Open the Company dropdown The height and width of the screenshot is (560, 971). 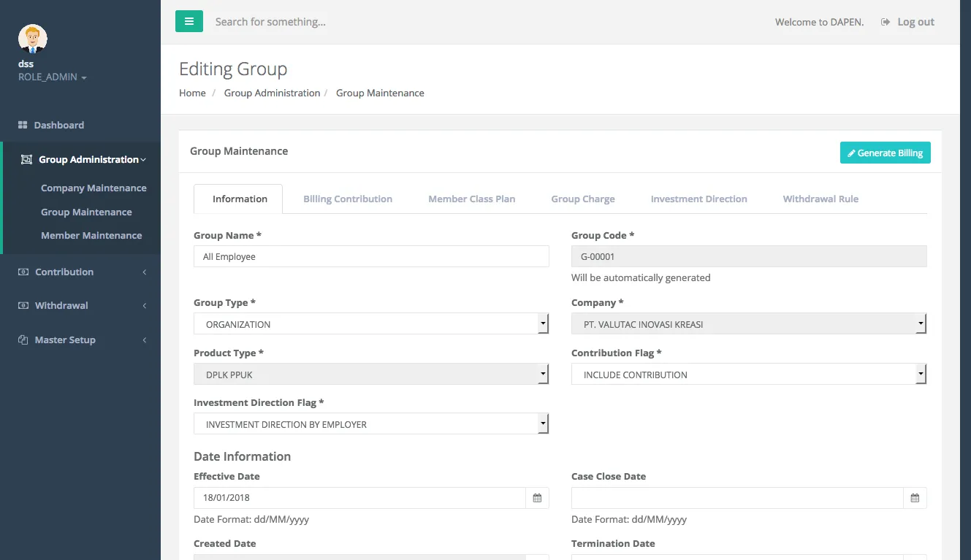click(749, 323)
